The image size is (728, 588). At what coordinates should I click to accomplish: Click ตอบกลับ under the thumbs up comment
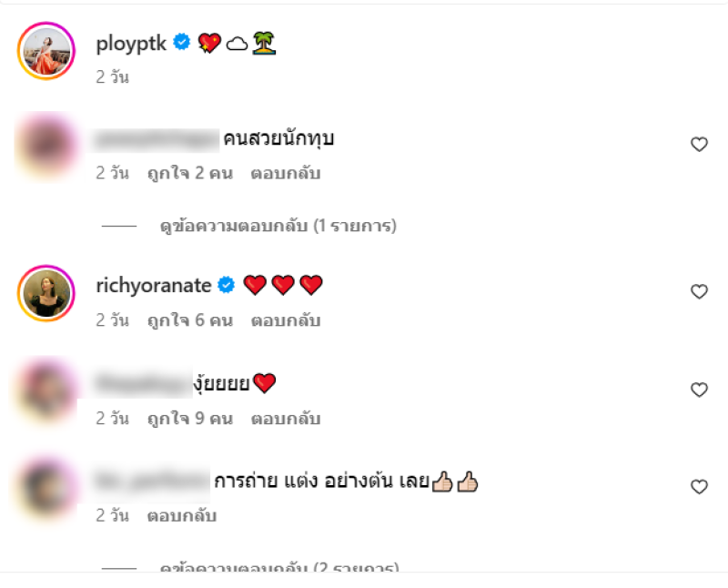182,515
